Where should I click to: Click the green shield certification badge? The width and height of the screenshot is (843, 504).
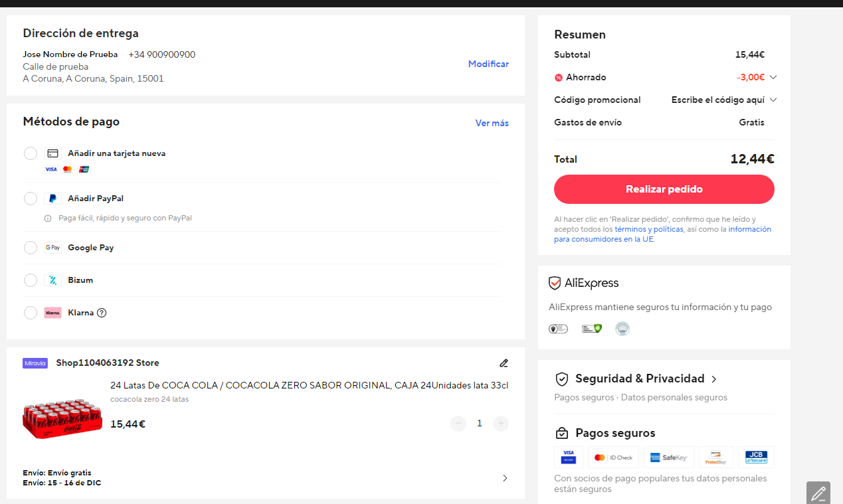coord(592,328)
